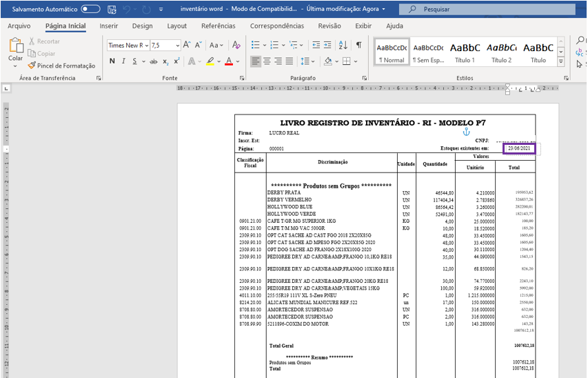Decrease font size with shrink icon
The height and width of the screenshot is (378, 588).
click(199, 46)
